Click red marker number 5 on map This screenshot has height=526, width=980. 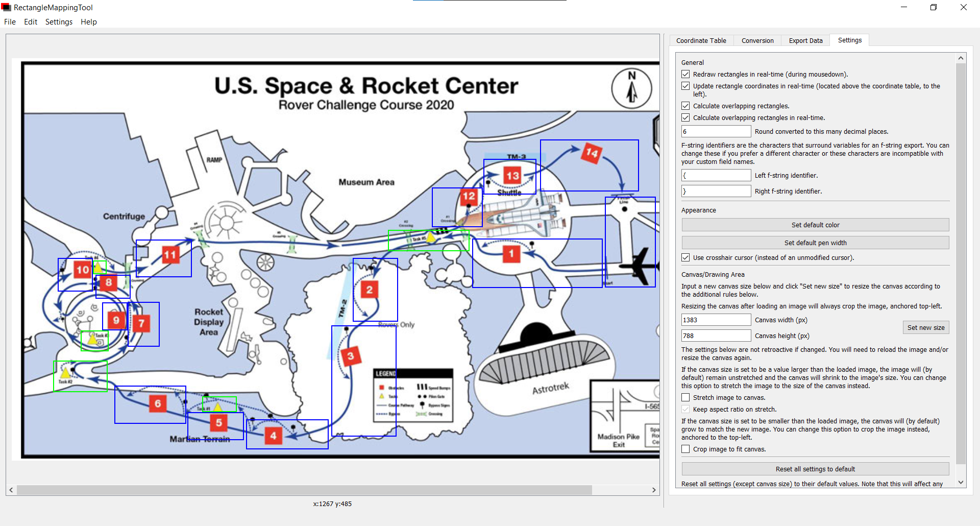(x=218, y=422)
